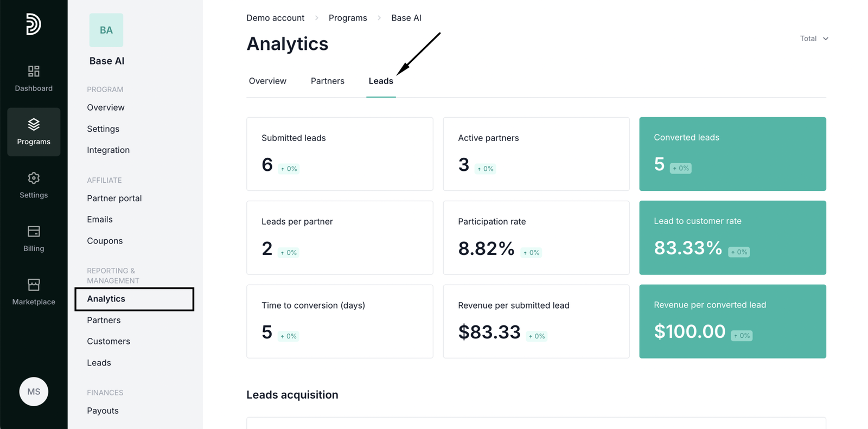Viewport: 868px width, 429px height.
Task: Click the BA program avatar
Action: pyautogui.click(x=106, y=30)
